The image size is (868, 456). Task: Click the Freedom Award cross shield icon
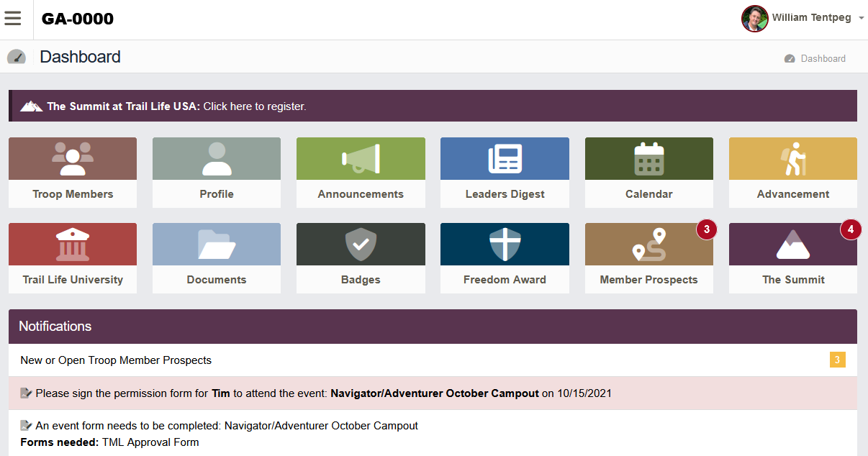(505, 244)
